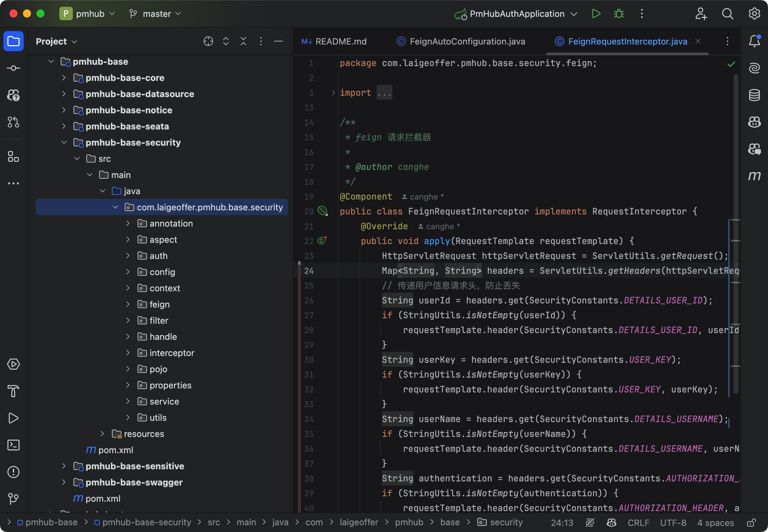
Task: Toggle read-only lock icon in status bar
Action: click(x=751, y=523)
